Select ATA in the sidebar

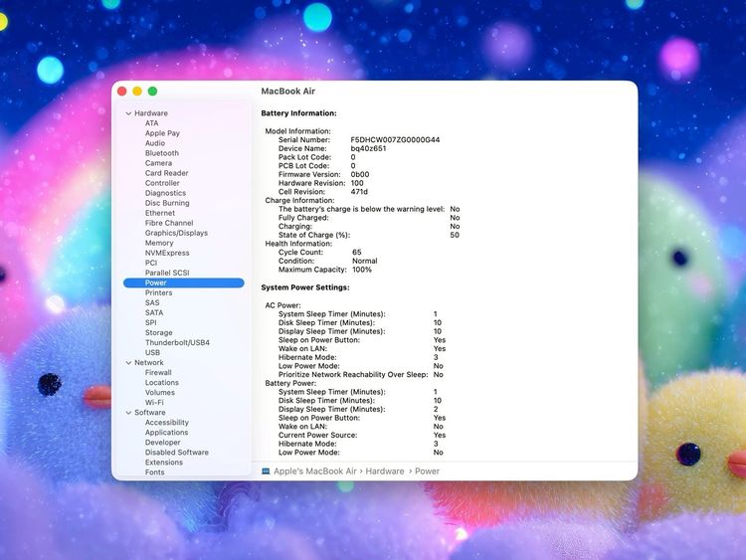click(x=152, y=123)
